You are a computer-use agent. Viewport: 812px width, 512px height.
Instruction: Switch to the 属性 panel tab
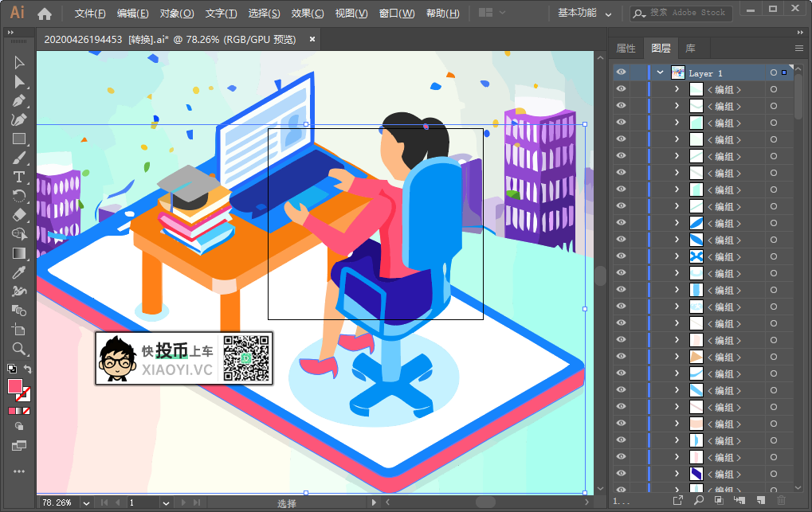626,48
